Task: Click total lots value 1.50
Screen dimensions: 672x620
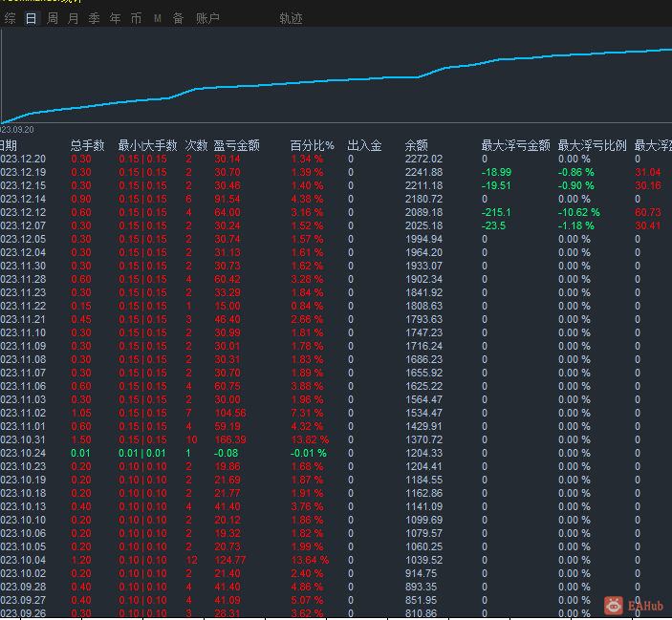Action: click(x=81, y=439)
